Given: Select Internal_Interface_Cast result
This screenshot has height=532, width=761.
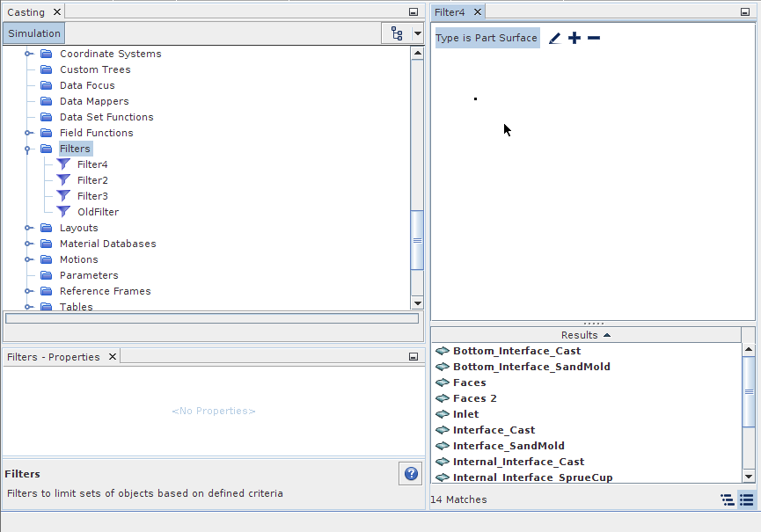Looking at the screenshot, I should (518, 462).
